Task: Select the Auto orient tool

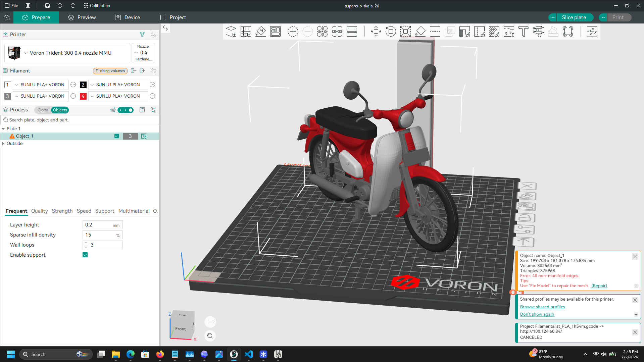Action: click(x=260, y=32)
